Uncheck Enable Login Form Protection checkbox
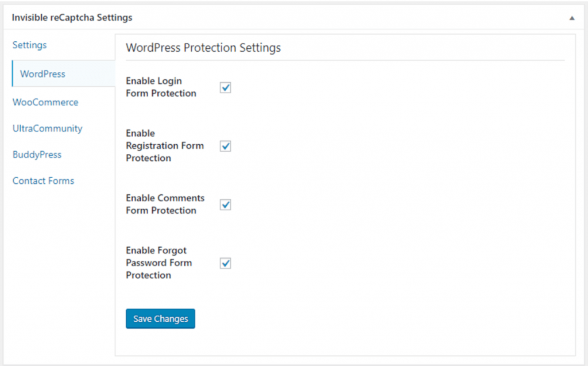Viewport: 588px width, 366px height. coord(225,87)
